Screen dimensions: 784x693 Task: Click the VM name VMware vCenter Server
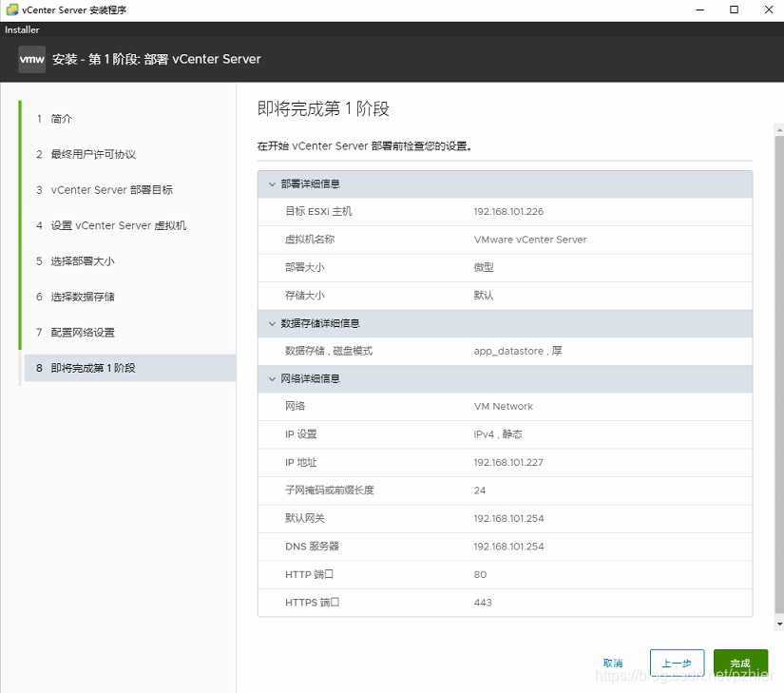530,240
